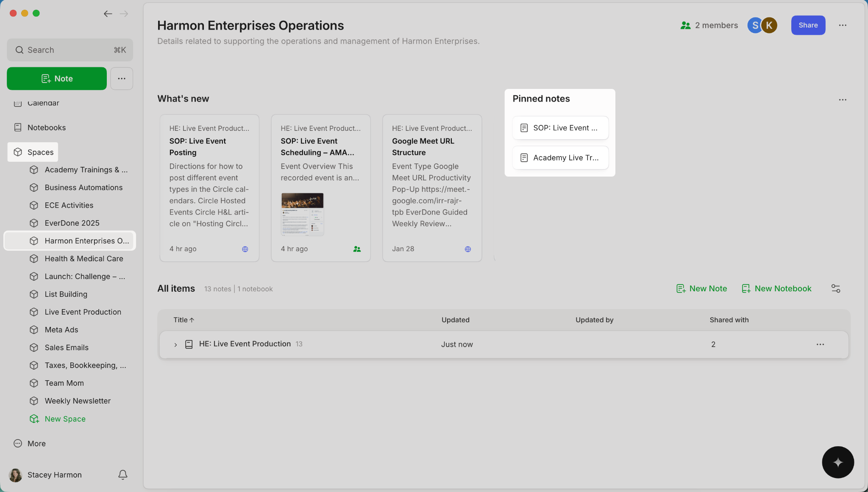The image size is (868, 492).
Task: Open the AI assistant sparkle button
Action: 837,462
